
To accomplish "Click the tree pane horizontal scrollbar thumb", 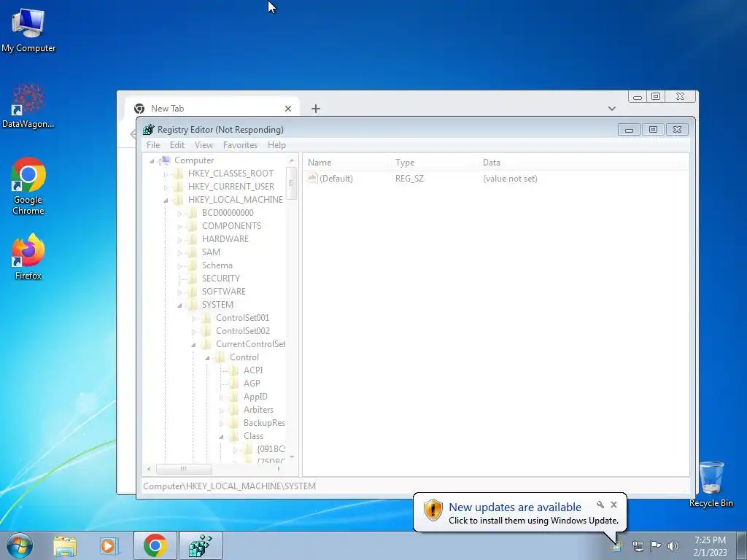I will tap(183, 469).
